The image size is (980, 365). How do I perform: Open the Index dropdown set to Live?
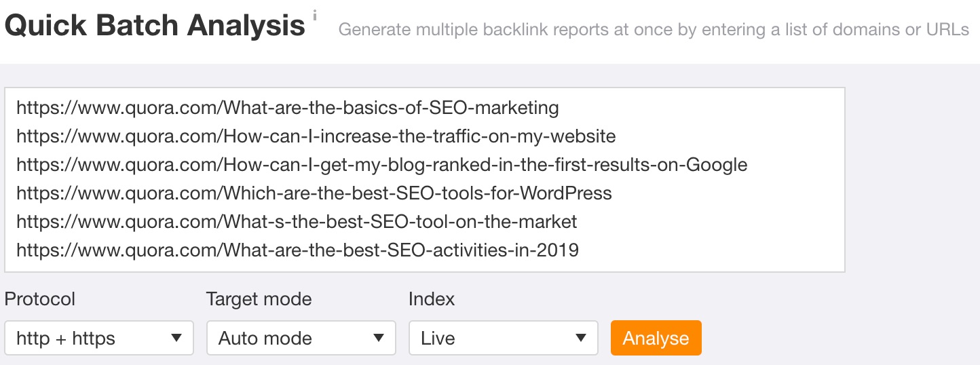(503, 338)
